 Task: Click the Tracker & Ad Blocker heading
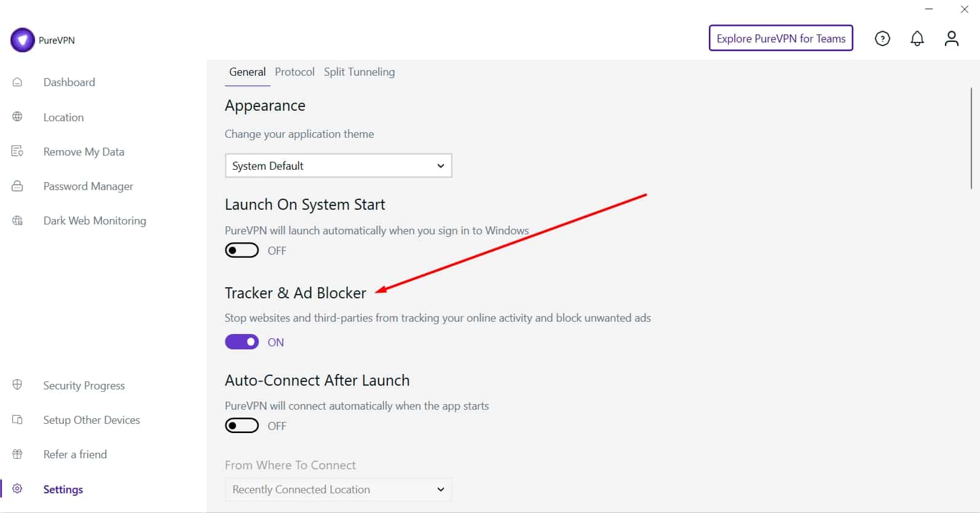click(x=295, y=293)
